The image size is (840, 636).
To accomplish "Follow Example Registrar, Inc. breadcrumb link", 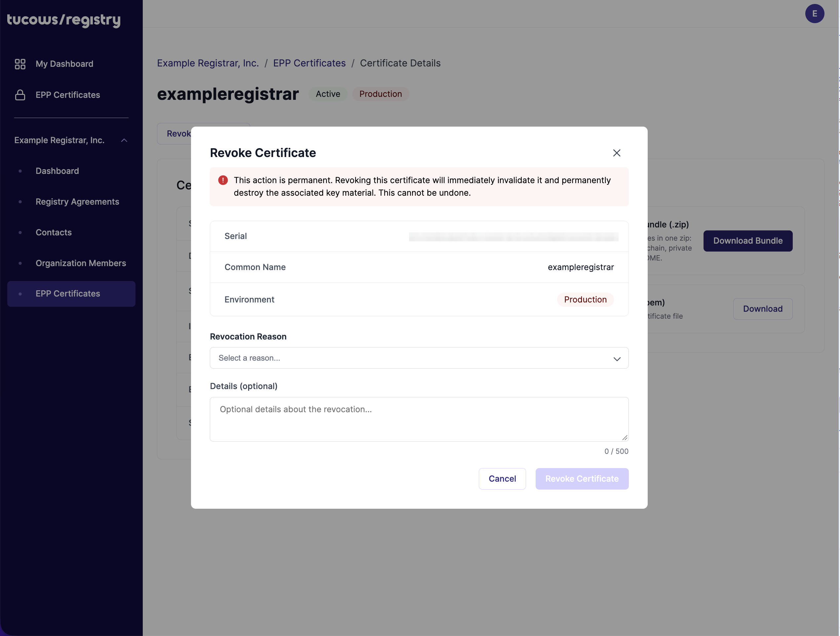I will (x=208, y=63).
